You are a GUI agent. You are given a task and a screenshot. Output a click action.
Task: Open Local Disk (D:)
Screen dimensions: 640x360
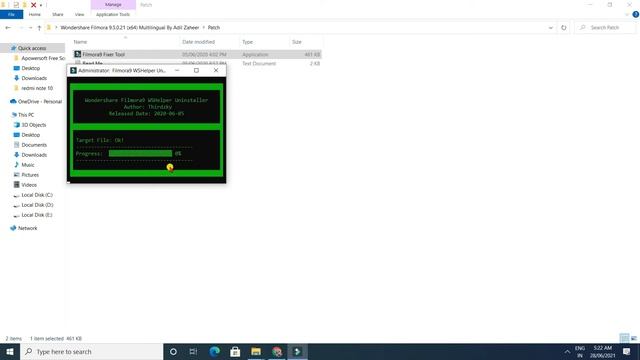(37, 205)
